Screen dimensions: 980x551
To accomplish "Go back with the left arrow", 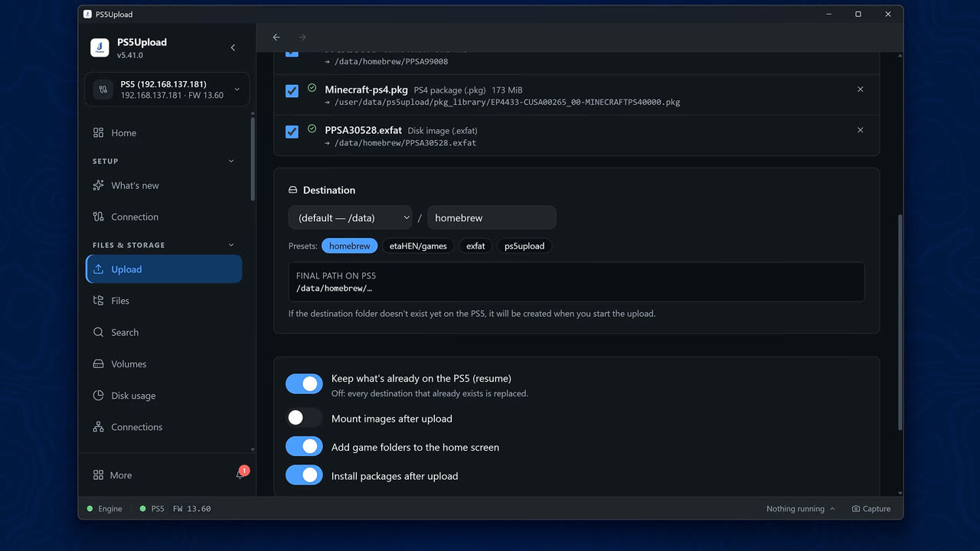I will tap(276, 37).
